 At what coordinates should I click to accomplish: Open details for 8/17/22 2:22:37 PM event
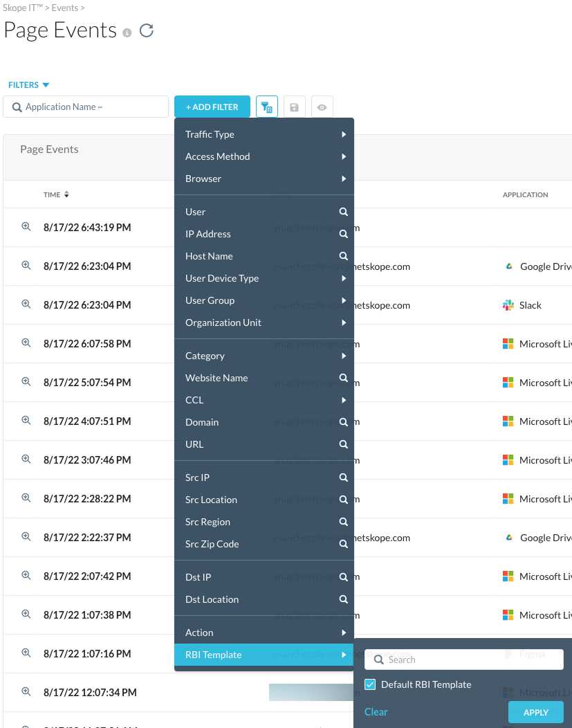pyautogui.click(x=26, y=536)
